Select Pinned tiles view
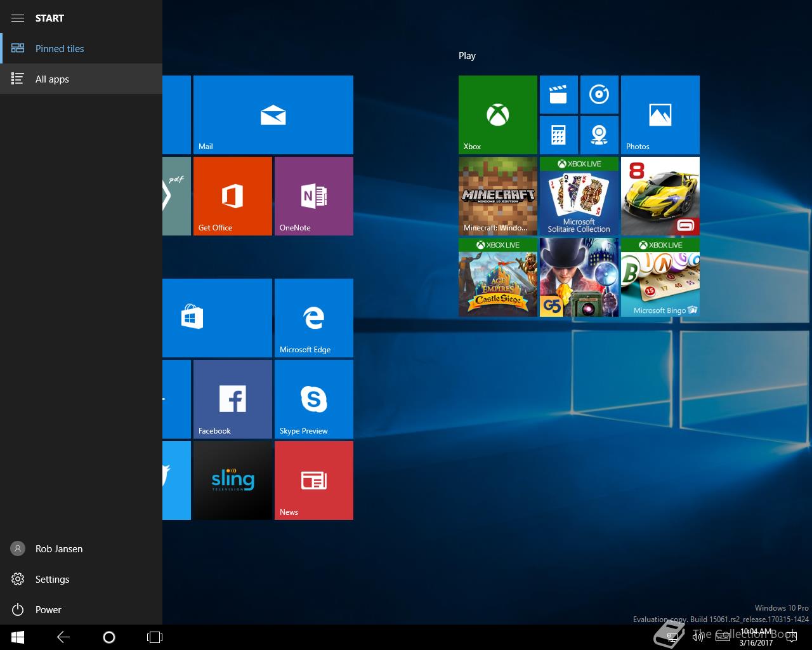This screenshot has height=650, width=812. [81, 48]
